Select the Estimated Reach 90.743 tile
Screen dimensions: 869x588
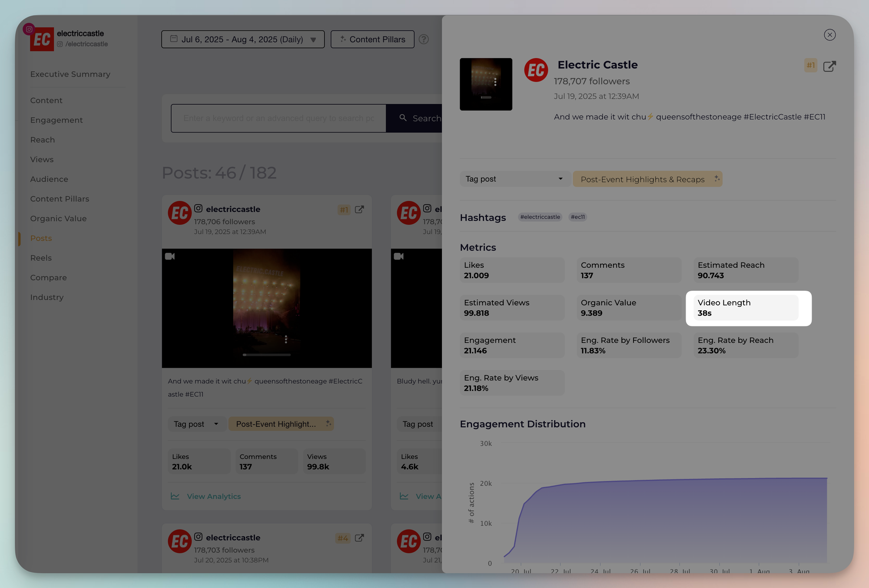tap(746, 270)
